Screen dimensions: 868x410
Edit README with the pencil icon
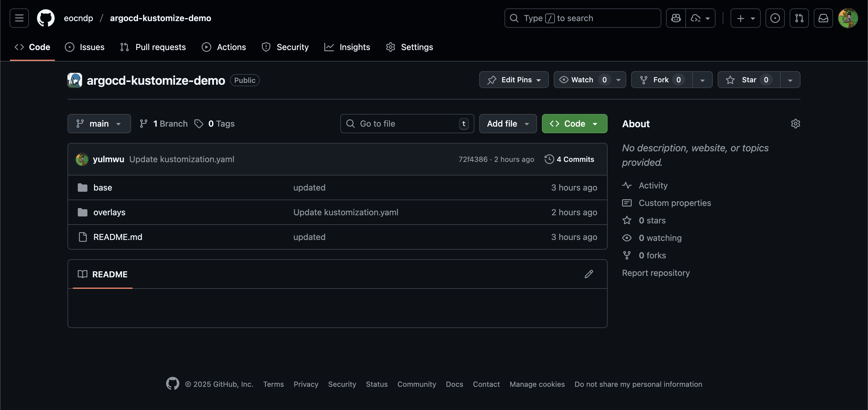tap(589, 274)
